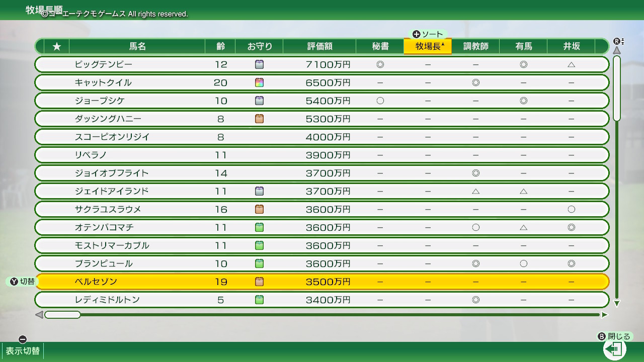This screenshot has width=644, height=362.
Task: Click the Y 切替 switch icon
Action: pos(15,282)
